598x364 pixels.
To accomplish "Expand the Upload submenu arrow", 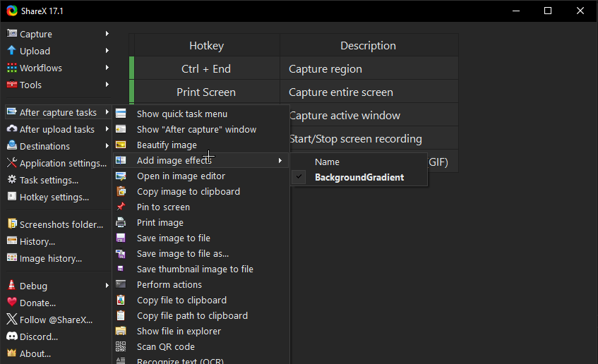I will 107,51.
